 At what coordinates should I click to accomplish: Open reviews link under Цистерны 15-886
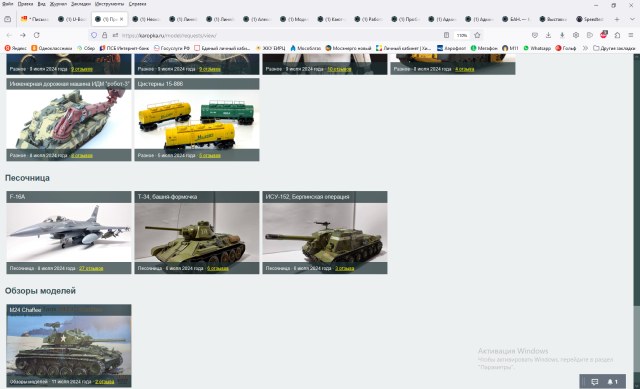(x=210, y=156)
